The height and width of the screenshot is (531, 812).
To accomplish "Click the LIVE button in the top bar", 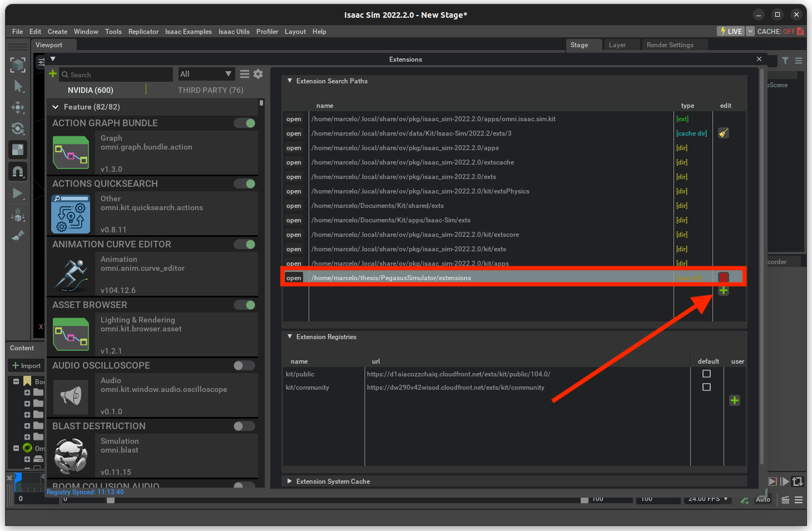I will point(731,32).
